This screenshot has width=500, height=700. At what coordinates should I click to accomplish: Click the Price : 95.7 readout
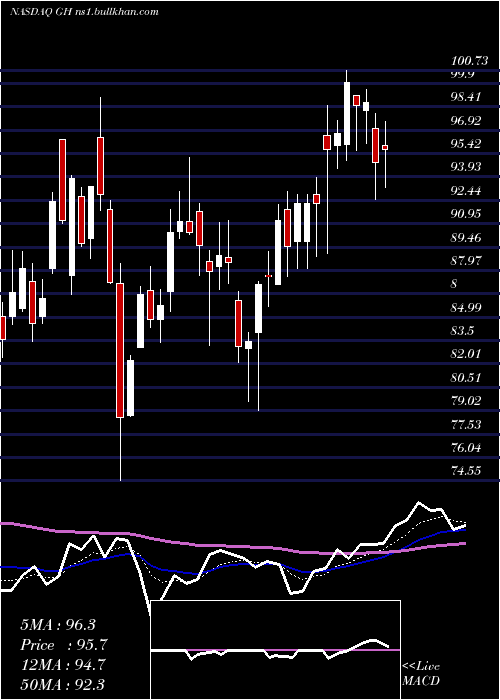(x=64, y=645)
